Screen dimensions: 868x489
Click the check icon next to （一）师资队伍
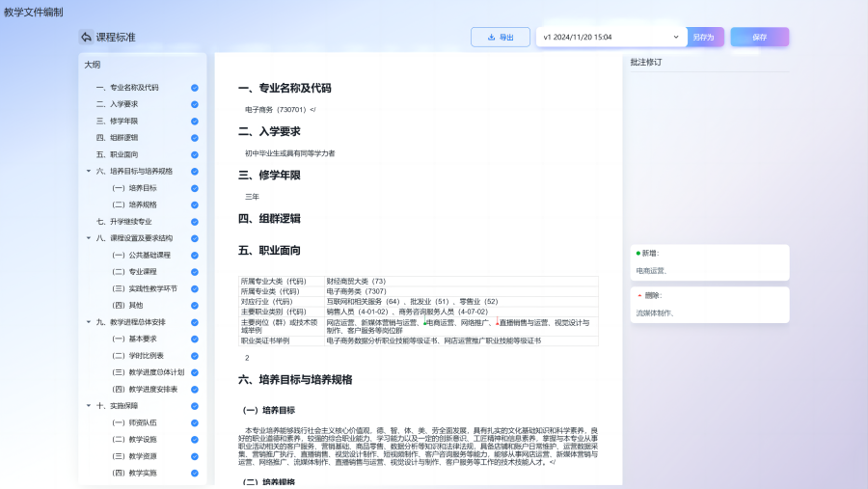point(195,422)
